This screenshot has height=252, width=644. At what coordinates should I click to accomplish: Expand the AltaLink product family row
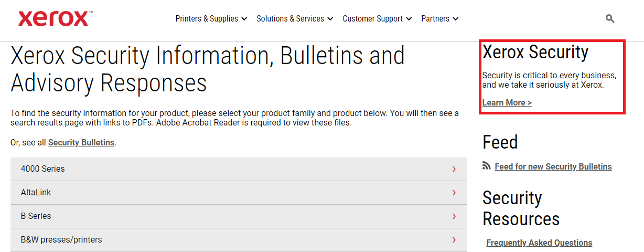point(239,193)
